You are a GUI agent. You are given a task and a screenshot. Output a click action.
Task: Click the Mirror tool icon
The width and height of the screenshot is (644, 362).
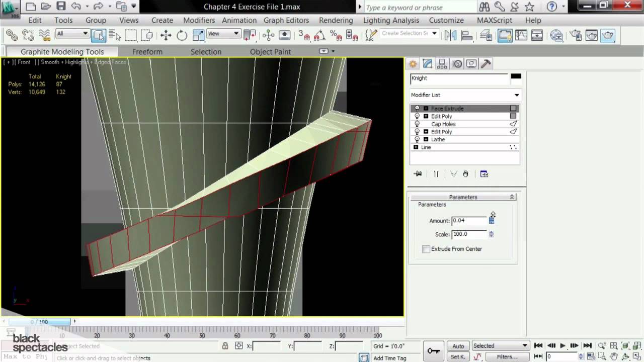tap(450, 35)
